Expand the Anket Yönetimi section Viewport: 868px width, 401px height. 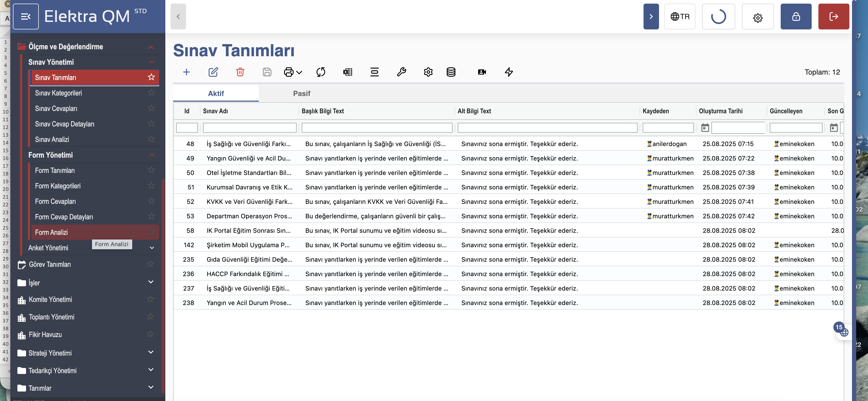point(152,248)
